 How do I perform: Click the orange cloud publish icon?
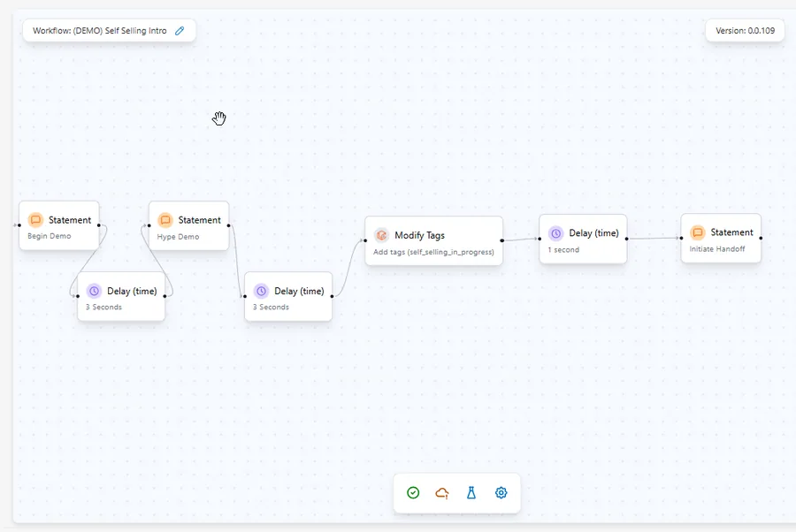pyautogui.click(x=442, y=492)
